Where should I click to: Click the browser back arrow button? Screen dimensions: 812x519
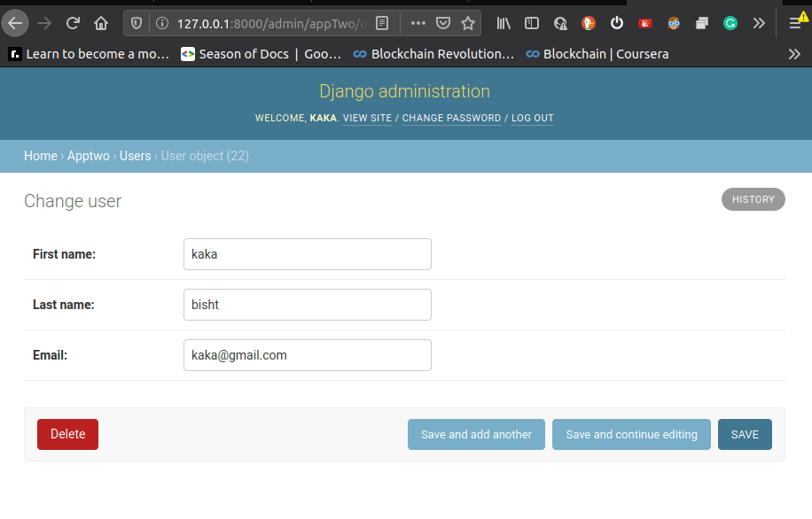click(16, 23)
